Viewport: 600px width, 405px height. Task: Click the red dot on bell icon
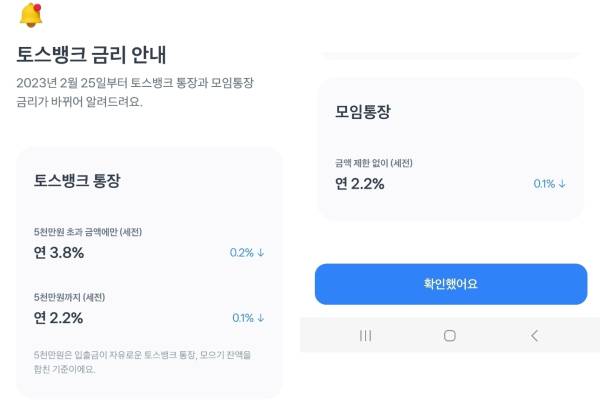pos(38,7)
